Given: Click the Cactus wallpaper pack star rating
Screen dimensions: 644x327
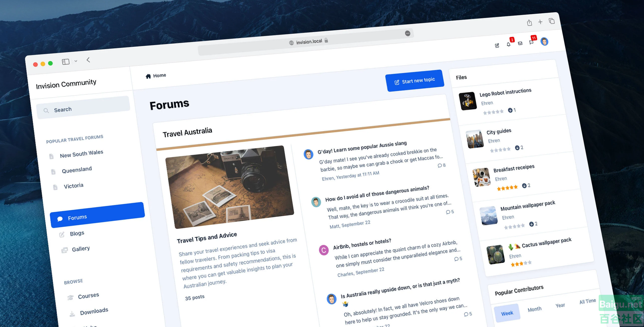Looking at the screenshot, I should pos(521,263).
